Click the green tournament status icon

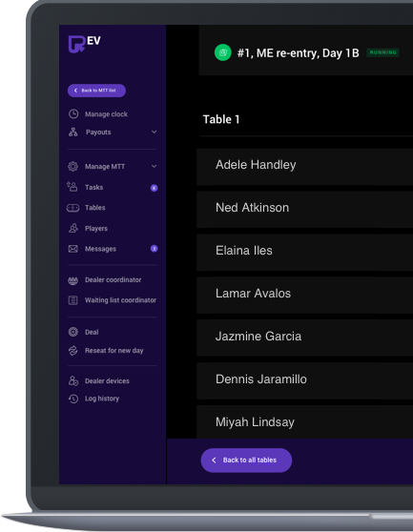click(x=223, y=52)
